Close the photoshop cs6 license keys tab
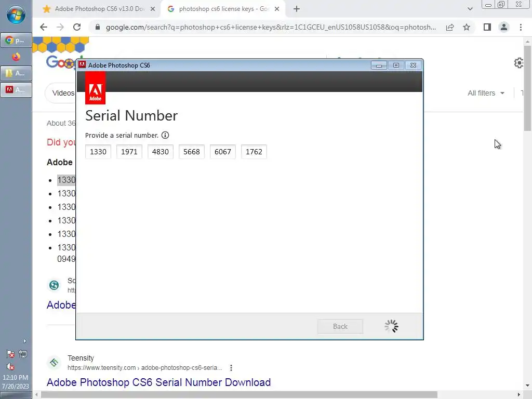 277,9
